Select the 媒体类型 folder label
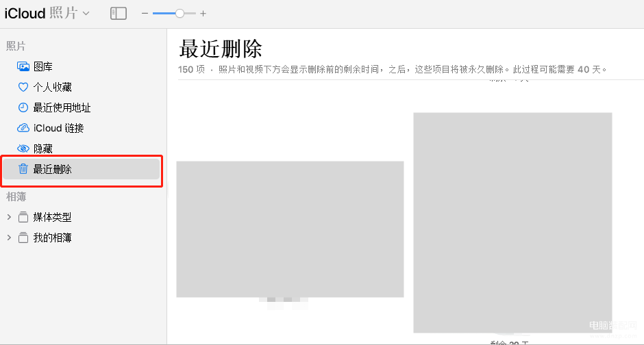 52,217
